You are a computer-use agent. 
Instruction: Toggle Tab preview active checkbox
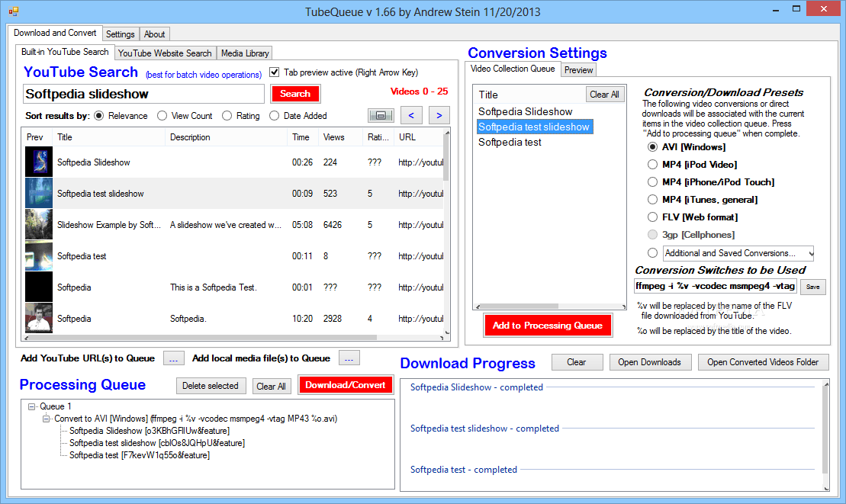[x=275, y=72]
